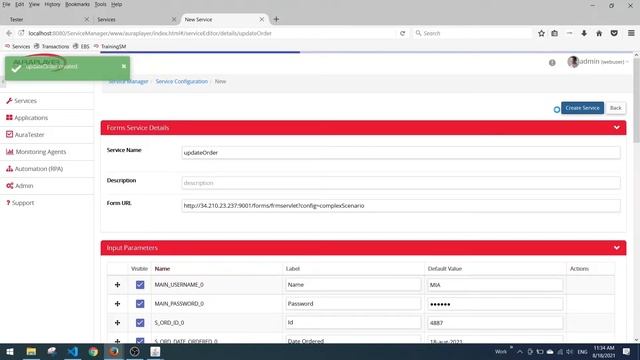The image size is (640, 360).
Task: Click into the Description field
Action: click(401, 183)
